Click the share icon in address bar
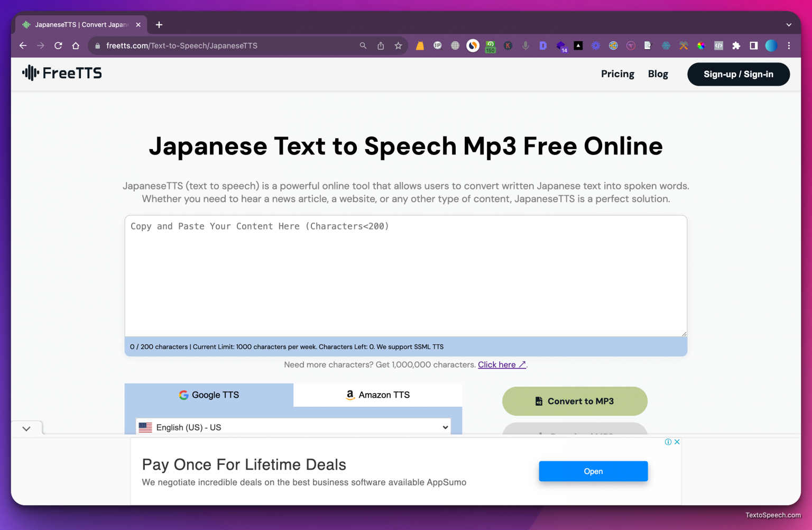The height and width of the screenshot is (530, 812). pyautogui.click(x=380, y=46)
